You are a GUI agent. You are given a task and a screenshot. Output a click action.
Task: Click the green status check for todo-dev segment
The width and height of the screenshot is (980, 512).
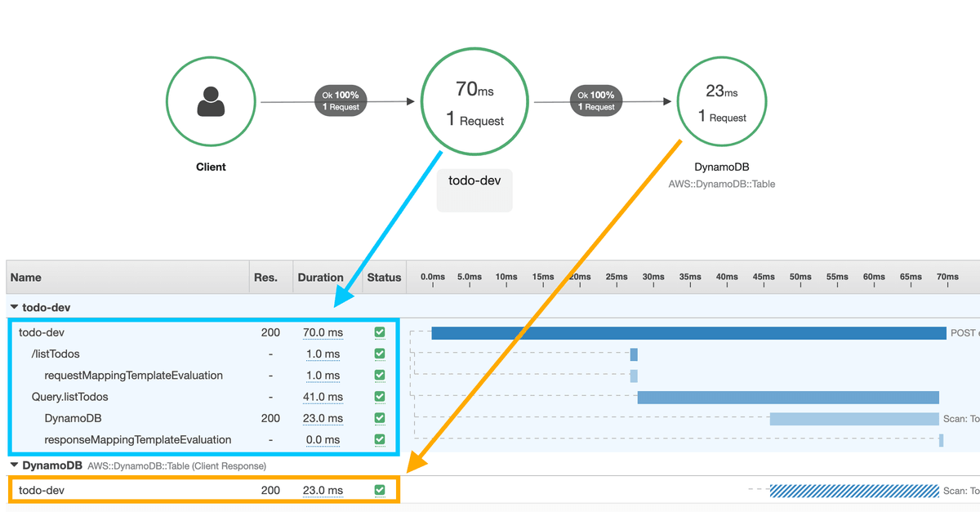point(379,332)
